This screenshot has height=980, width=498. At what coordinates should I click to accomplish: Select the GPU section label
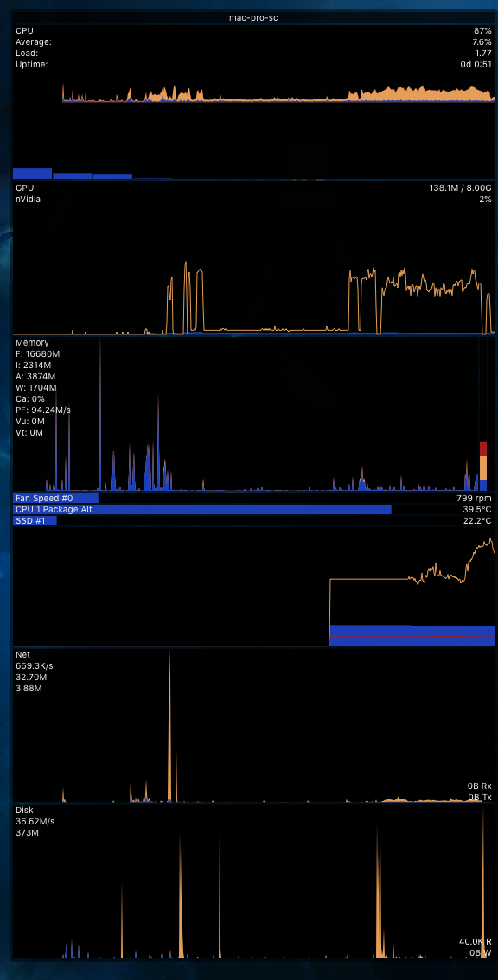24,188
